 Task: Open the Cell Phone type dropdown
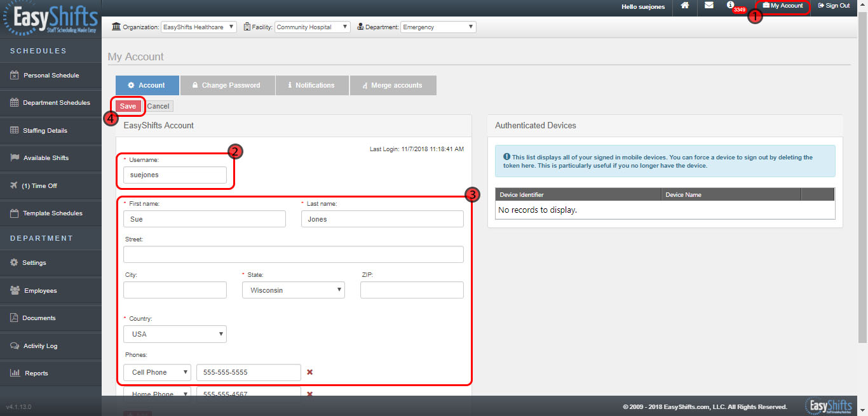click(157, 372)
